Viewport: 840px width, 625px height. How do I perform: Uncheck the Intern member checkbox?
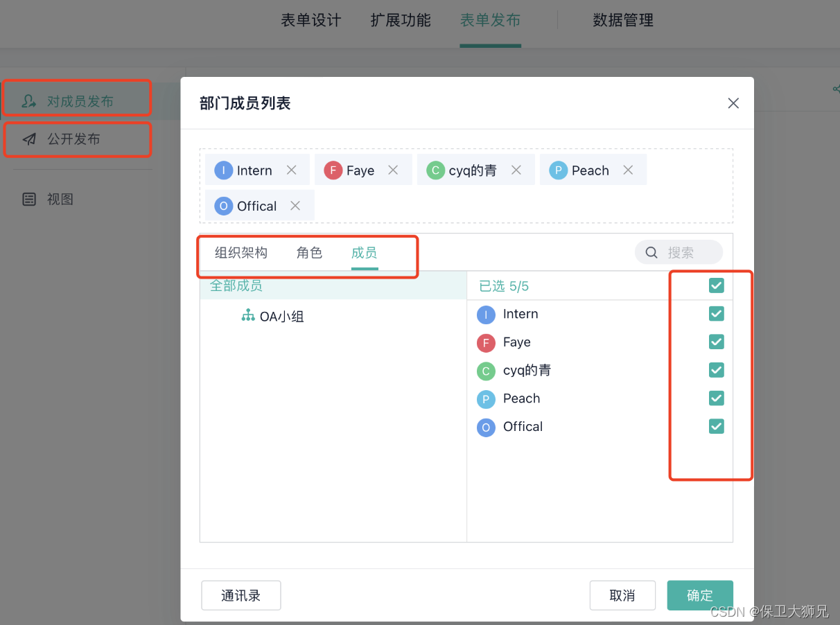click(x=717, y=314)
